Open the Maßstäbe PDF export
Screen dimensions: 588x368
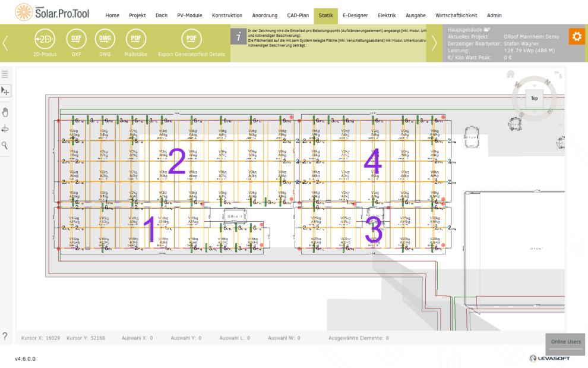pyautogui.click(x=136, y=40)
